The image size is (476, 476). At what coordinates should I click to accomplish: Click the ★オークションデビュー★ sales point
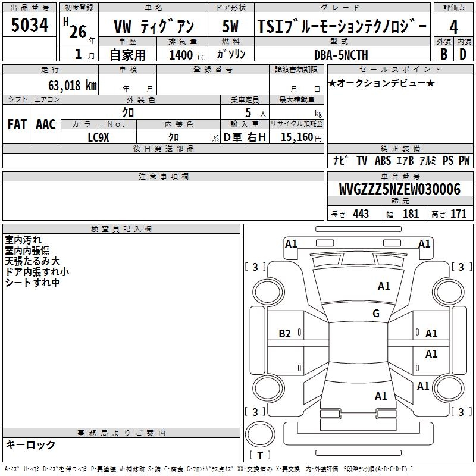381,83
